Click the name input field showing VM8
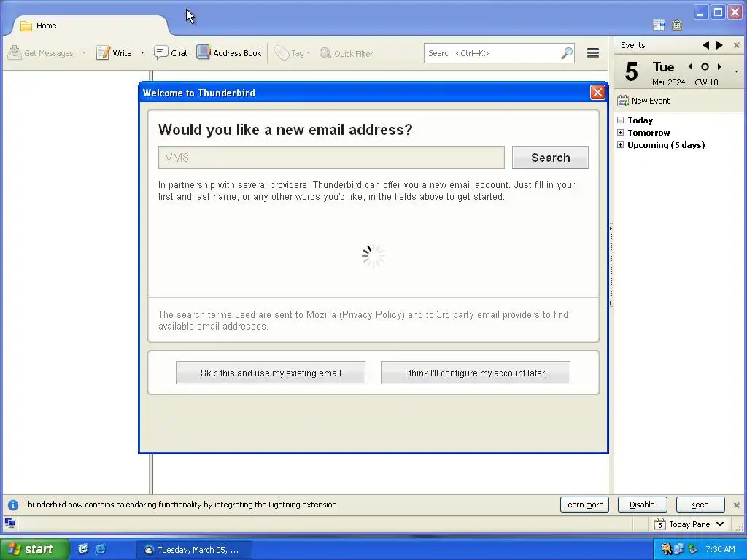The image size is (747, 560). [x=331, y=157]
